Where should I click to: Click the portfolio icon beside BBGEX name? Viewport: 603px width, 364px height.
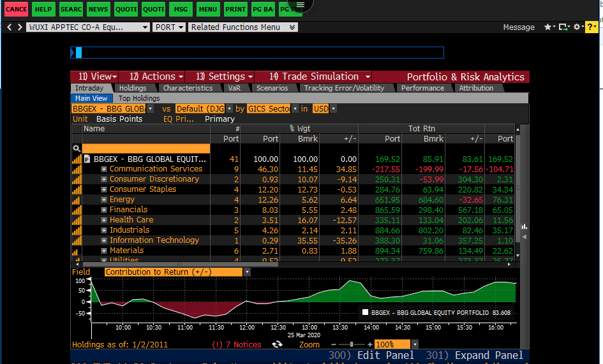tap(87, 159)
